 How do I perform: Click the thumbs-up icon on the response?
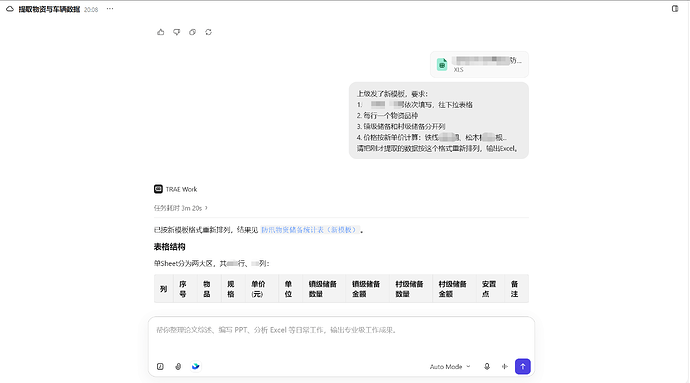coord(161,32)
